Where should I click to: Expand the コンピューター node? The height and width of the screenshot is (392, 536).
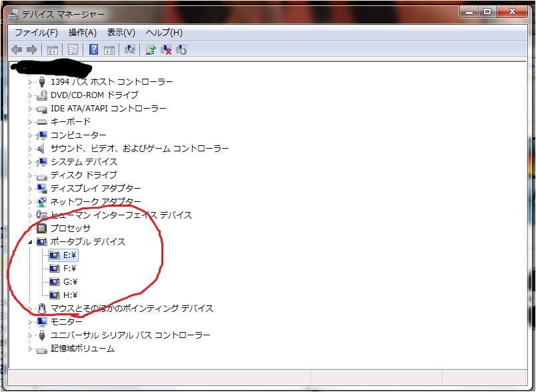click(30, 135)
